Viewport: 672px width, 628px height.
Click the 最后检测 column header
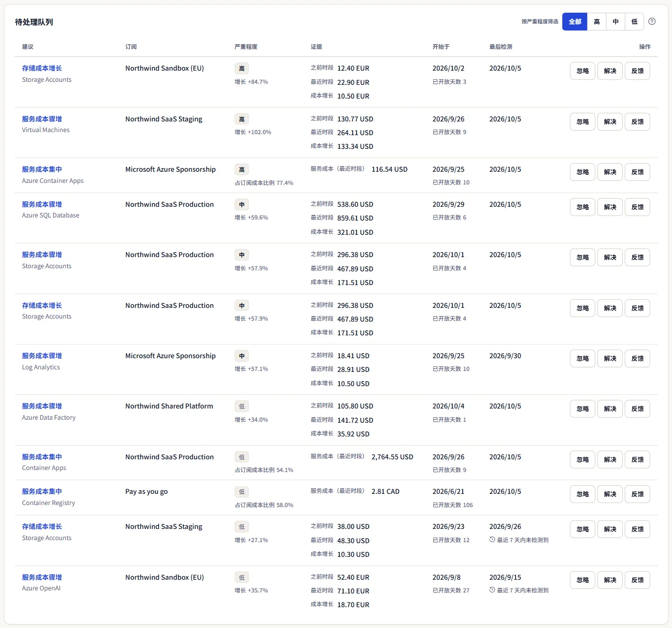(501, 47)
